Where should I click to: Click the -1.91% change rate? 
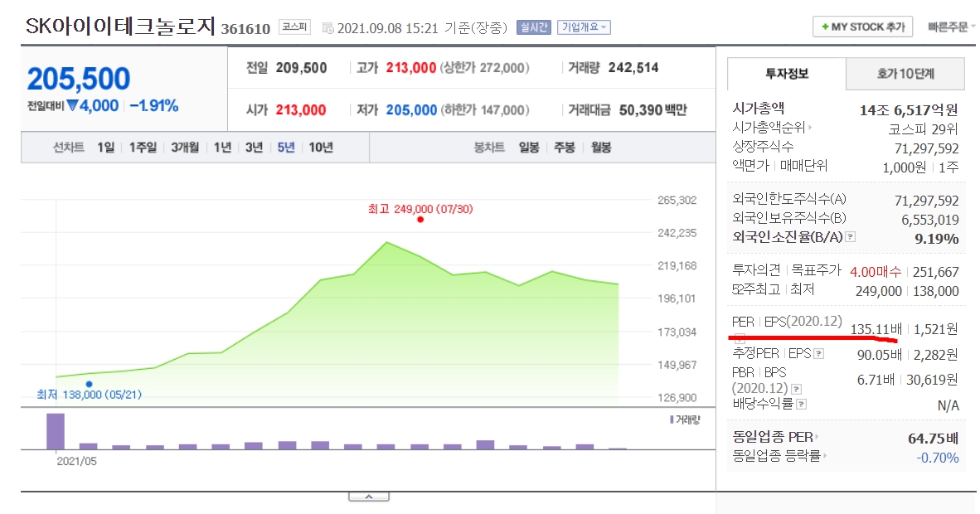point(153,105)
